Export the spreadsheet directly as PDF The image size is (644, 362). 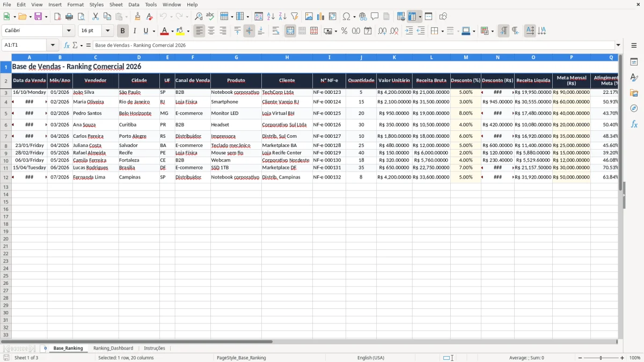point(57,17)
